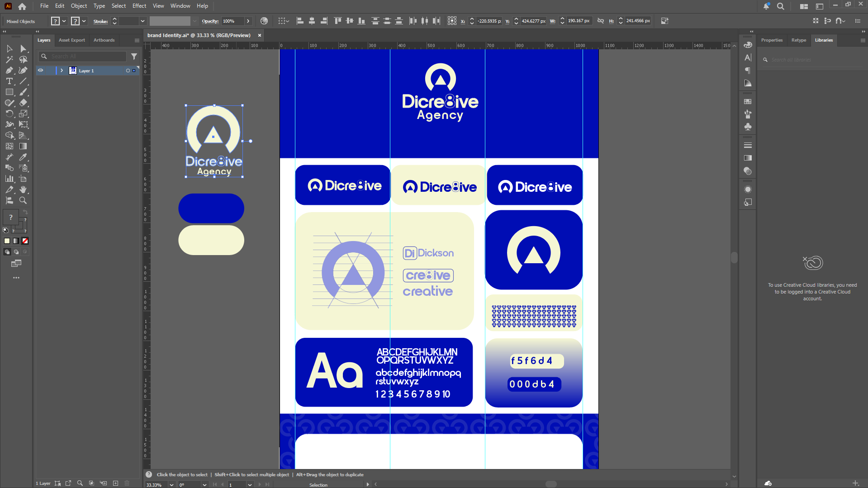Select the Hand tool
Viewport: 868px width, 488px height.
tap(23, 190)
